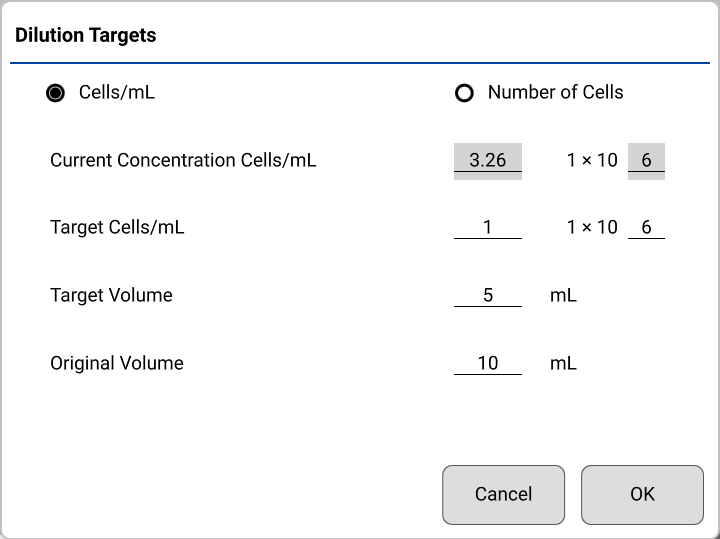This screenshot has height=539, width=720.
Task: Click the Target Cells/mL row label
Action: 117,227
